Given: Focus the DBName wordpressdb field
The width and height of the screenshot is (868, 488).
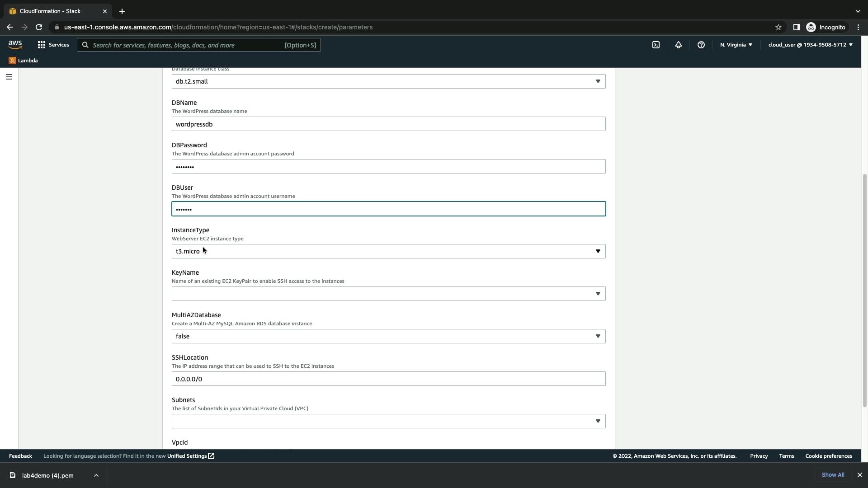Looking at the screenshot, I should tap(388, 124).
